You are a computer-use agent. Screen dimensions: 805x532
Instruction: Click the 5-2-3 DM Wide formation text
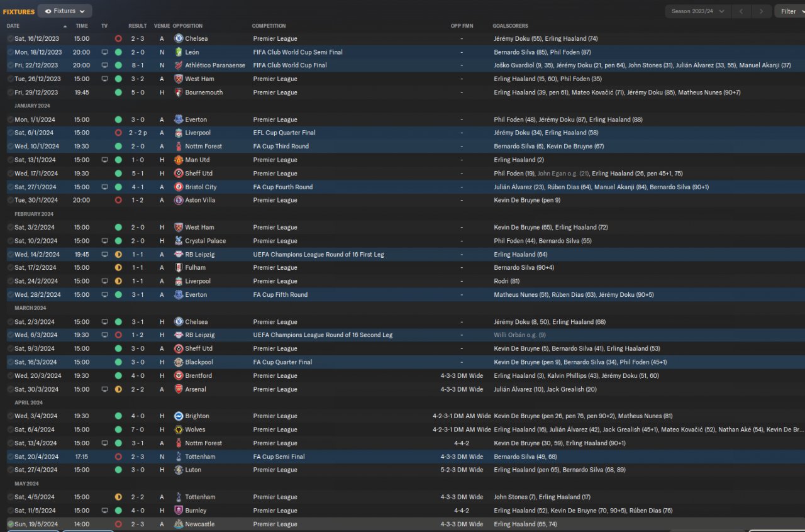462,470
